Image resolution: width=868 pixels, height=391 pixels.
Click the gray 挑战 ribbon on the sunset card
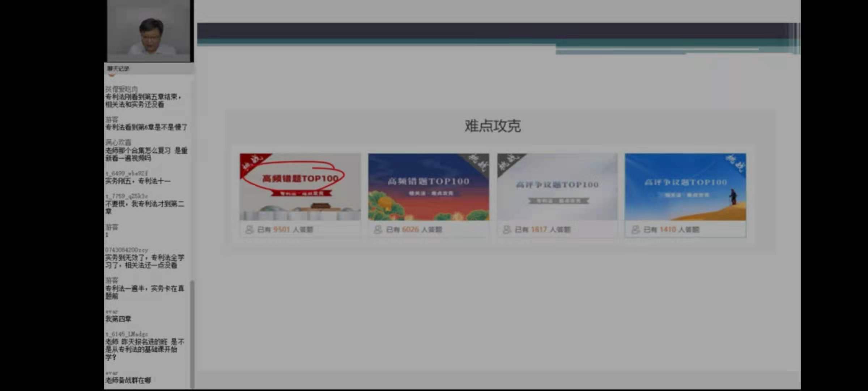pos(478,163)
